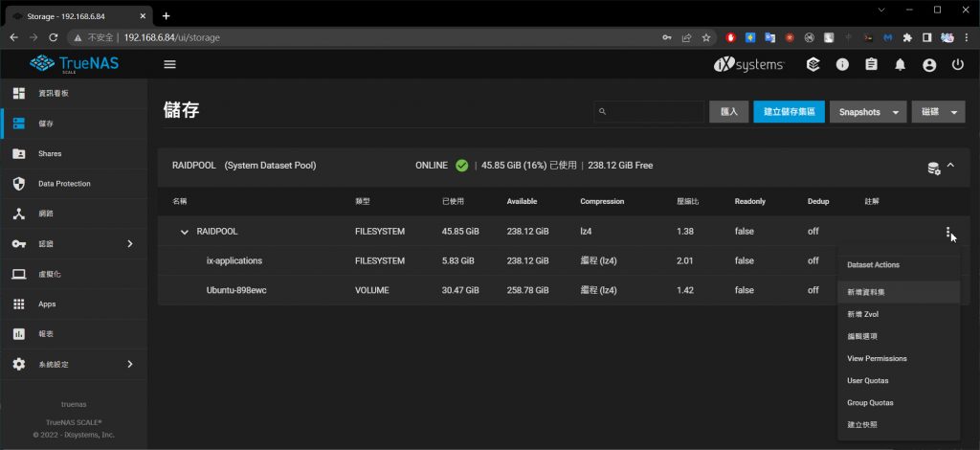980x450 pixels.
Task: Collapse the RAIDPOOL pool panel chevron
Action: tap(951, 166)
